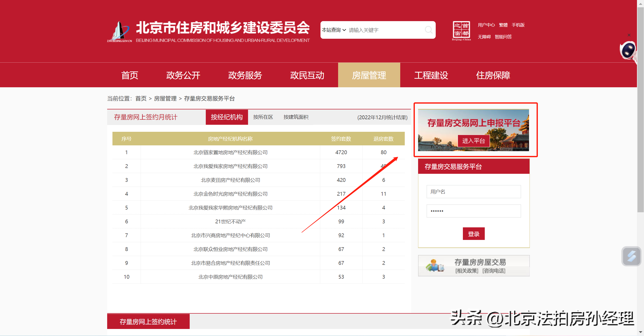Switch to 繁體 version
This screenshot has width=644, height=336.
tap(503, 25)
